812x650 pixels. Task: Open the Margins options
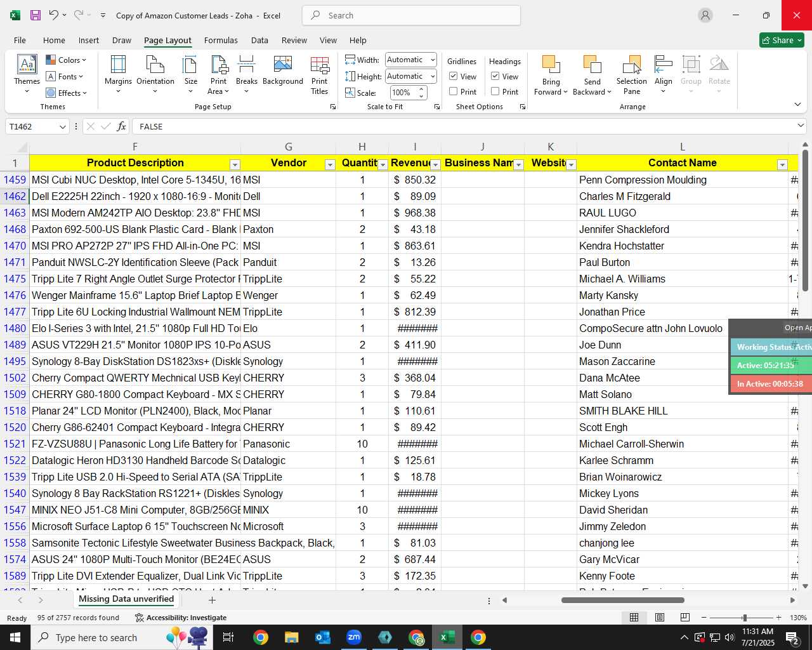118,74
